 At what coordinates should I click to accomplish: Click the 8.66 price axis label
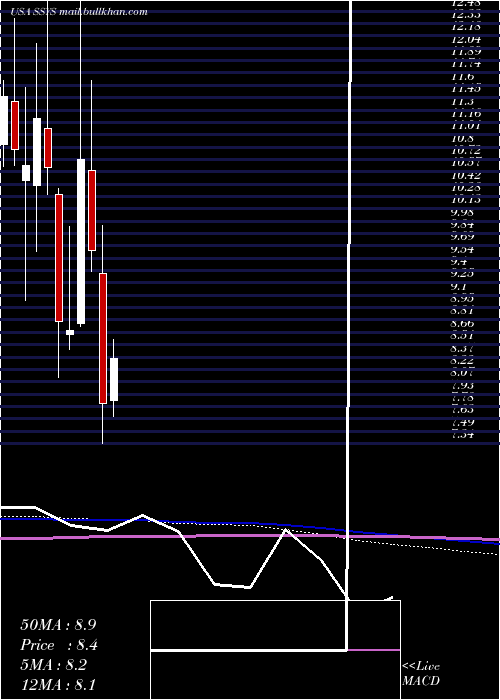click(x=463, y=323)
